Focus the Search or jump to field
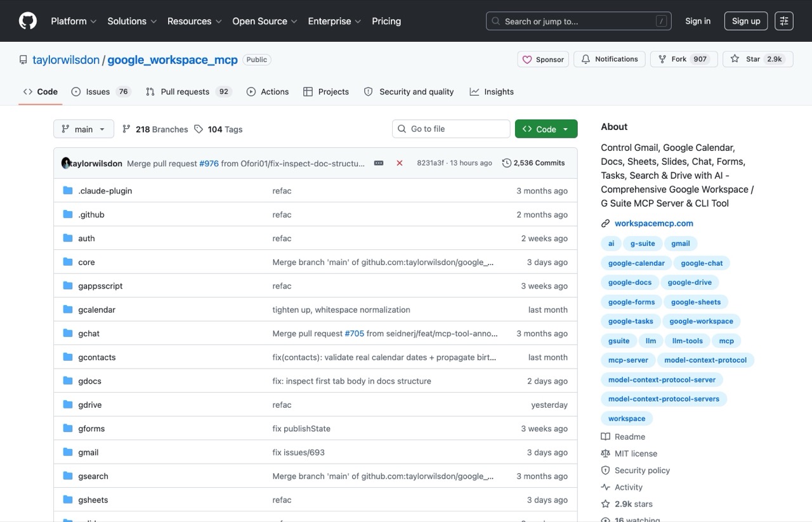 coord(579,21)
